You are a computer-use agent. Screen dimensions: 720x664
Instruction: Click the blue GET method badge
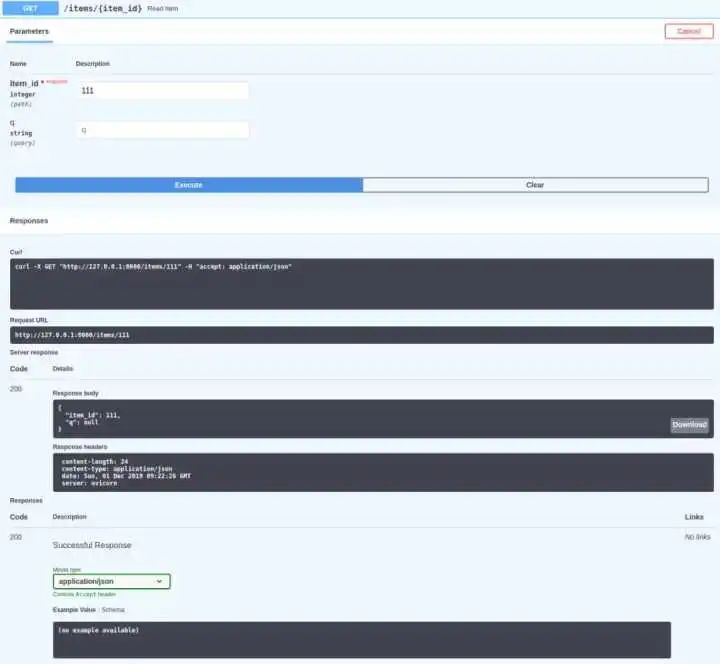tap(30, 8)
